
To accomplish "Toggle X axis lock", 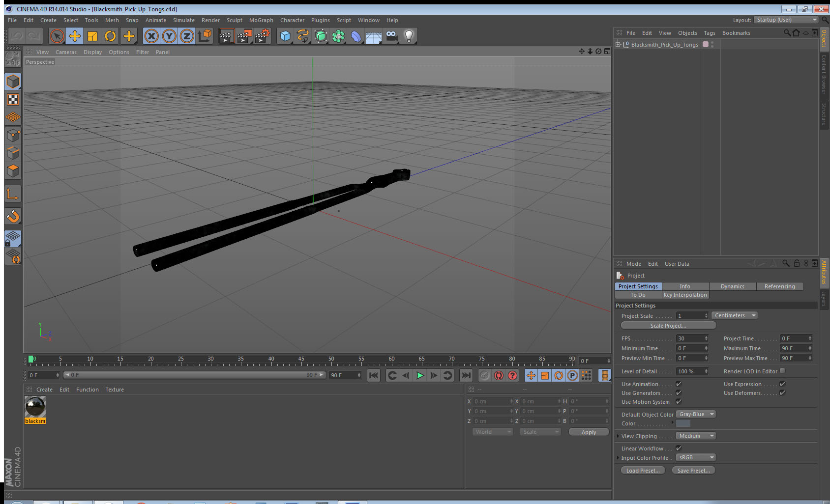I will click(x=151, y=36).
